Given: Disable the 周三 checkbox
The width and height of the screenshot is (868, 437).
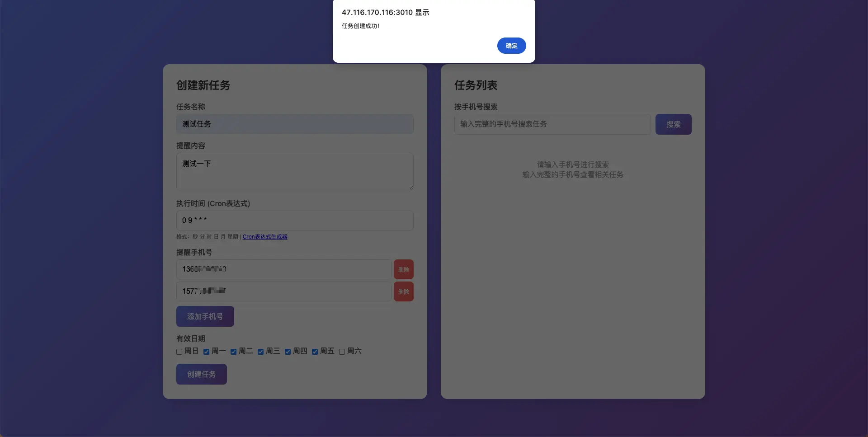Looking at the screenshot, I should [x=261, y=352].
